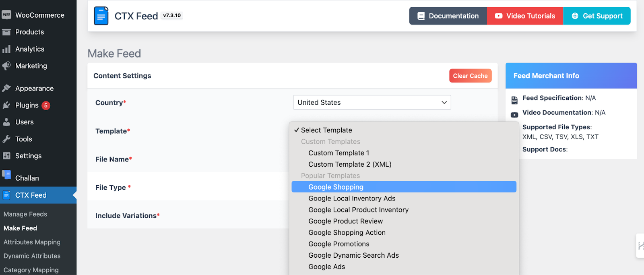Select Custom Template 1 option

pyautogui.click(x=404, y=153)
